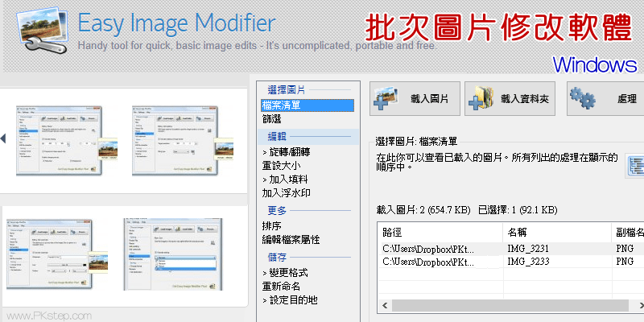Click the gears icon on process button
This screenshot has height=322, width=644.
pyautogui.click(x=583, y=98)
